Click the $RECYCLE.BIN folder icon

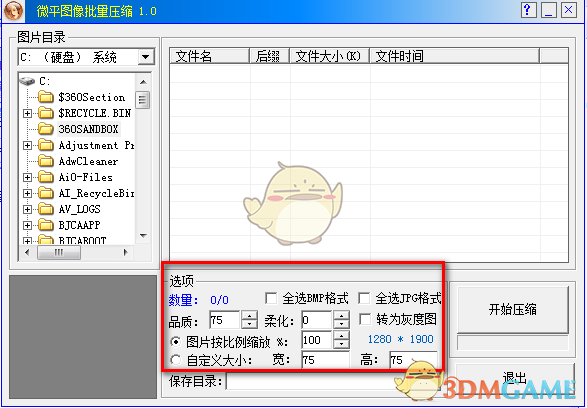click(46, 113)
